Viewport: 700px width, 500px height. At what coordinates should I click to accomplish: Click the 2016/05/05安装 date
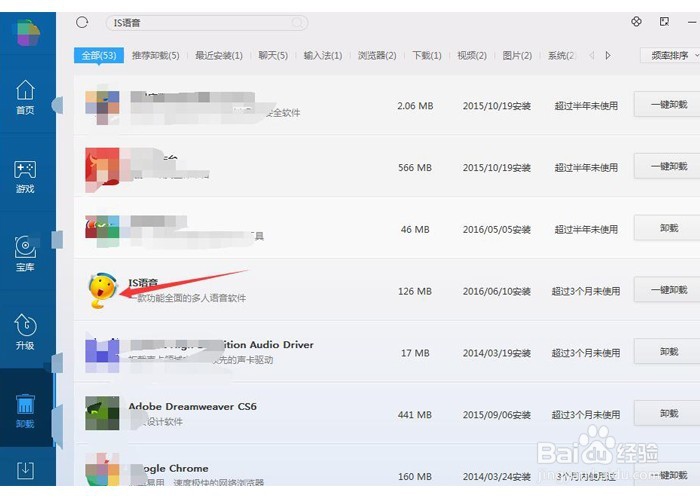pyautogui.click(x=496, y=229)
